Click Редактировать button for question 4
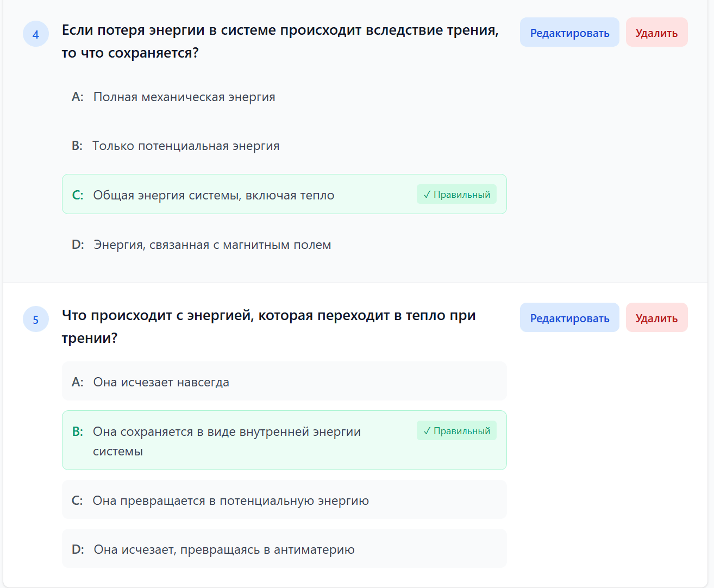 pos(569,33)
